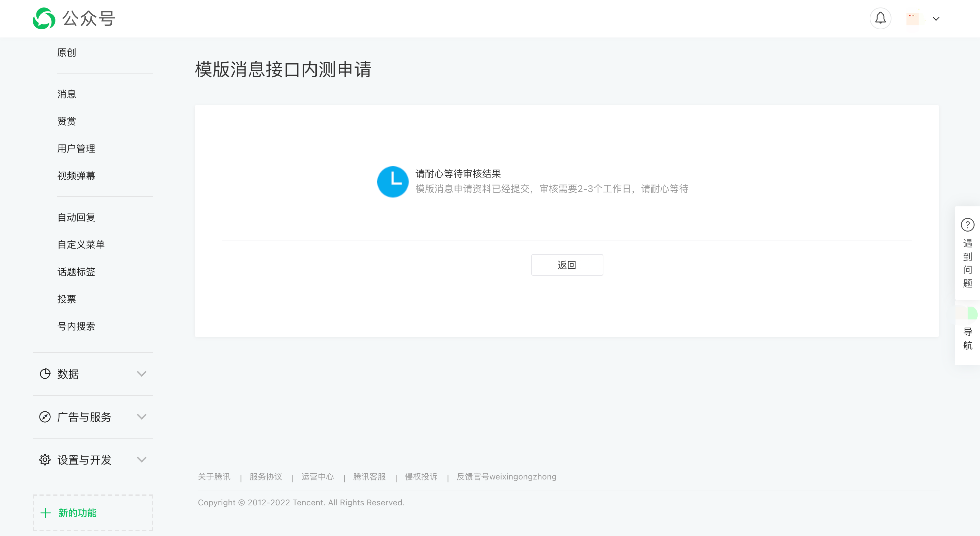The width and height of the screenshot is (980, 536).
Task: Click the 遇到问题 question mark icon
Action: 967,224
